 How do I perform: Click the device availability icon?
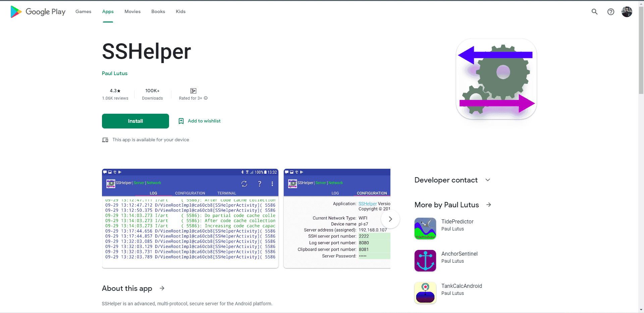pos(105,140)
